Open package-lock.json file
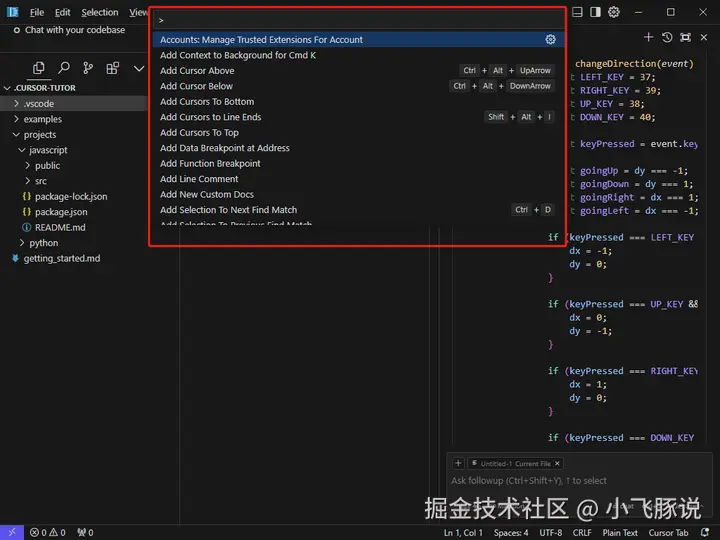 [x=73, y=197]
